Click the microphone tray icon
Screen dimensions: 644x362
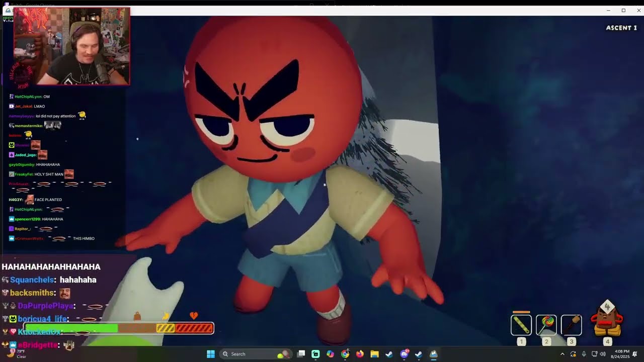coord(584,354)
